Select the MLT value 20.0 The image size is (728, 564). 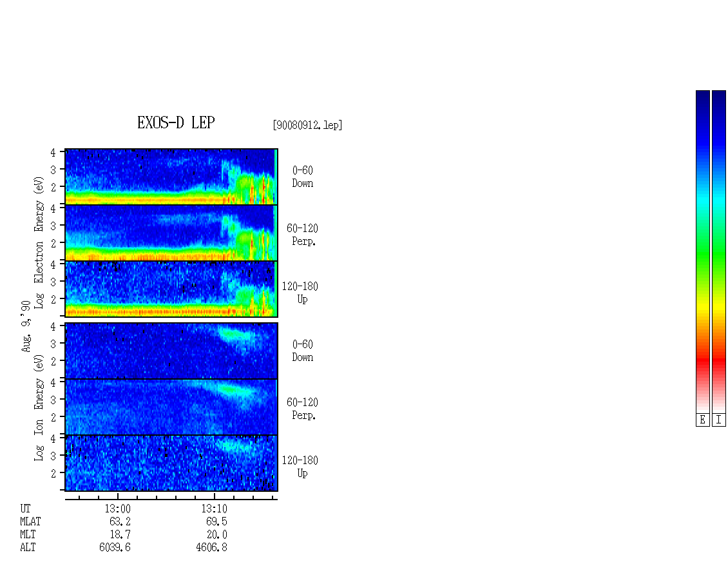coord(216,534)
